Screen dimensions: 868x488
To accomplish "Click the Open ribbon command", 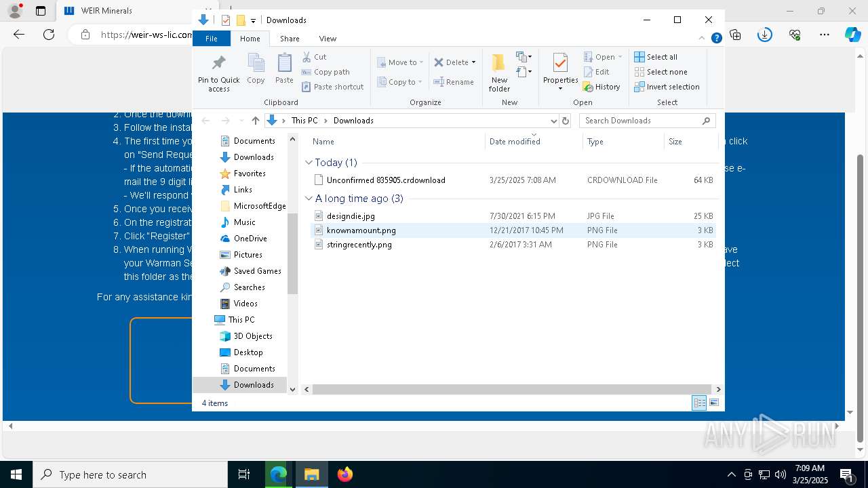I will point(602,57).
